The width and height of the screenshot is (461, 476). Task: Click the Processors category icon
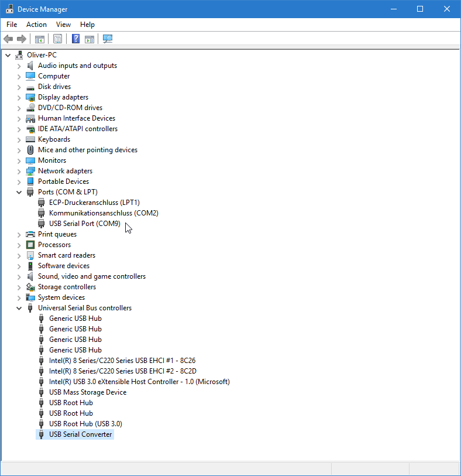(30, 245)
